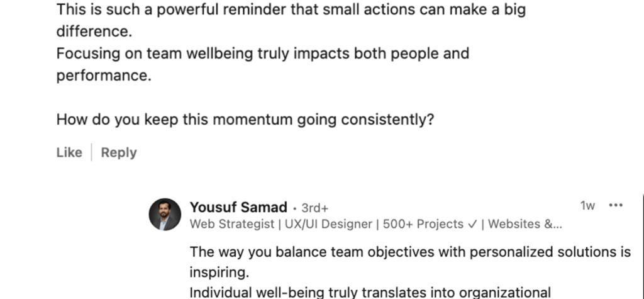Viewport: 644px width, 299px height.
Task: Click the "performance." text line
Action: [x=104, y=75]
